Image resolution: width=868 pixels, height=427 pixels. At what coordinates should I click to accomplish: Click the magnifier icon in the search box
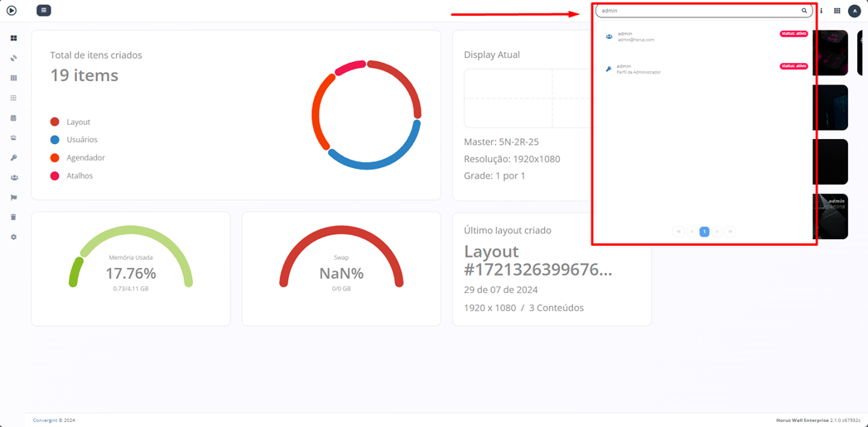click(803, 11)
